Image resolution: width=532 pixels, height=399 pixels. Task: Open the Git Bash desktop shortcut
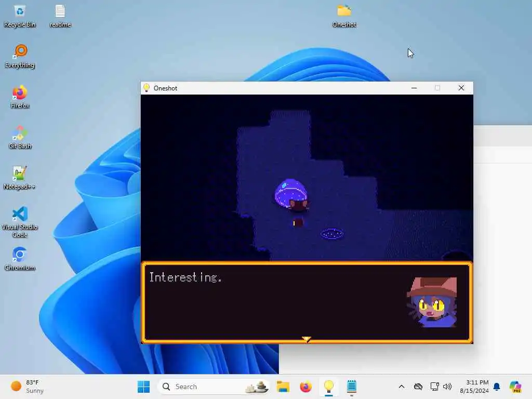[x=20, y=137]
